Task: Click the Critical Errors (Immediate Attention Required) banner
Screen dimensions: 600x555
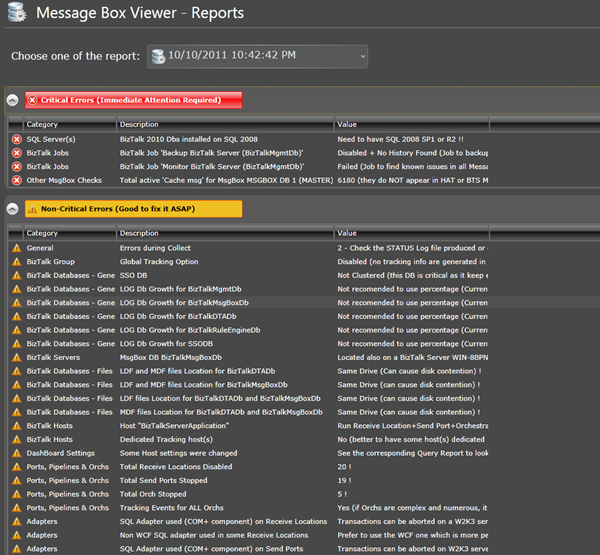Action: 133,100
